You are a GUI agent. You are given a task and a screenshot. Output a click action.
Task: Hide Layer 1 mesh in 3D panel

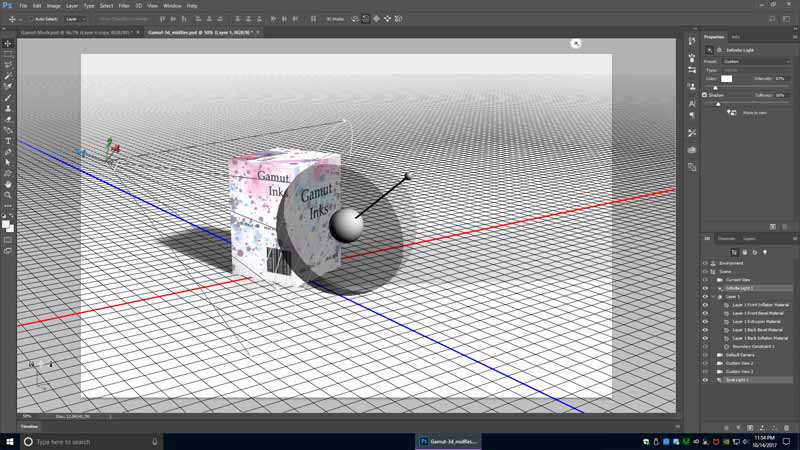pos(705,296)
